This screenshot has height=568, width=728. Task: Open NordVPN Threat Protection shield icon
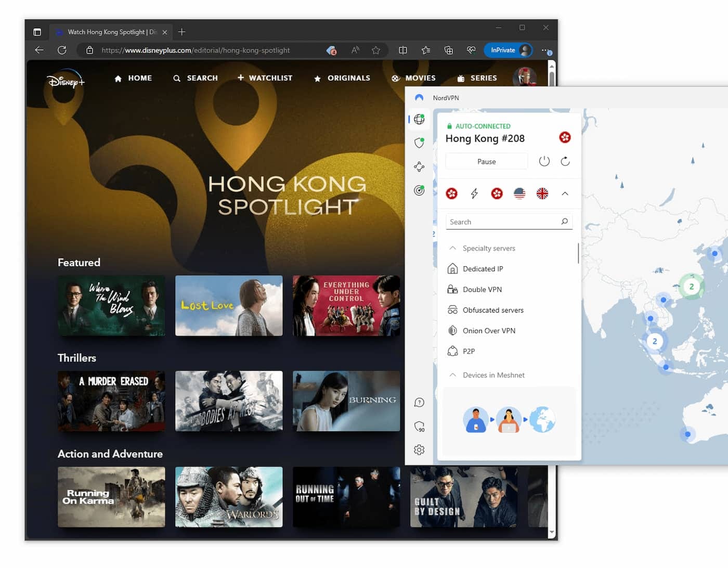click(x=419, y=143)
